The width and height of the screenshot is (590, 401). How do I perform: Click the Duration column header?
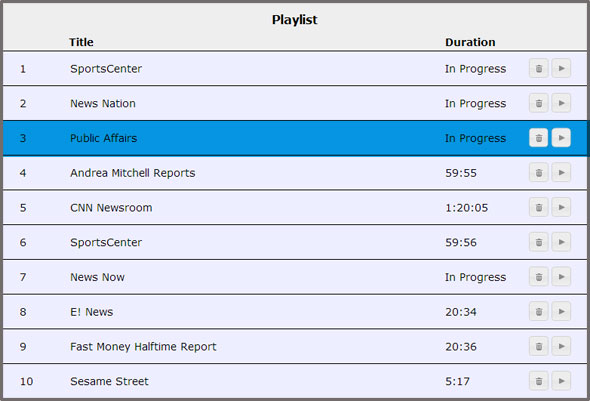(470, 42)
